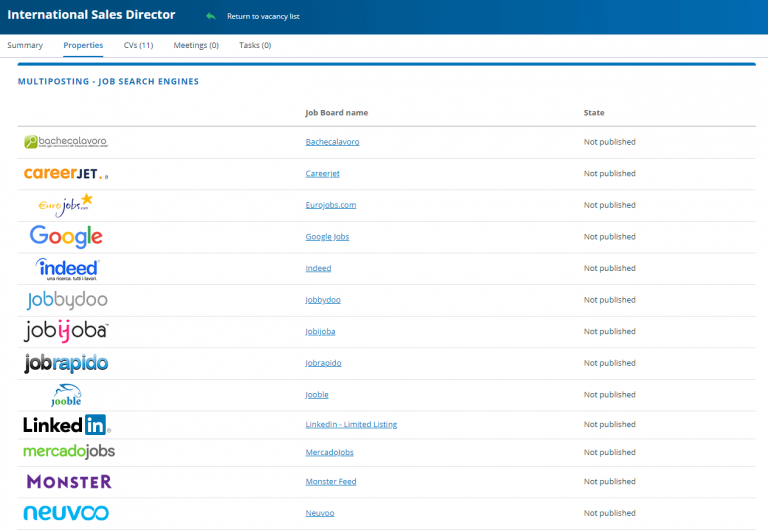Go to the Tasks (0) tab
This screenshot has width=768, height=531.
point(255,45)
